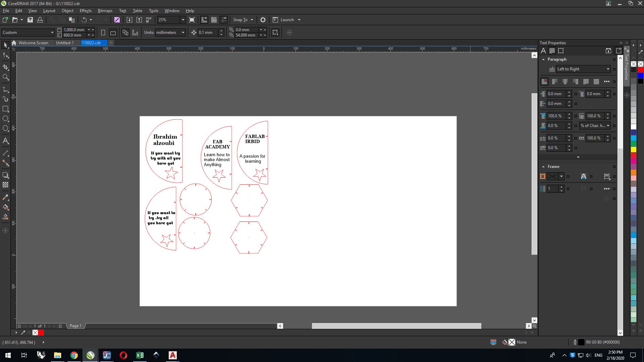Choose the Crop tool
Screen dimensions: 644x362
tap(5, 67)
